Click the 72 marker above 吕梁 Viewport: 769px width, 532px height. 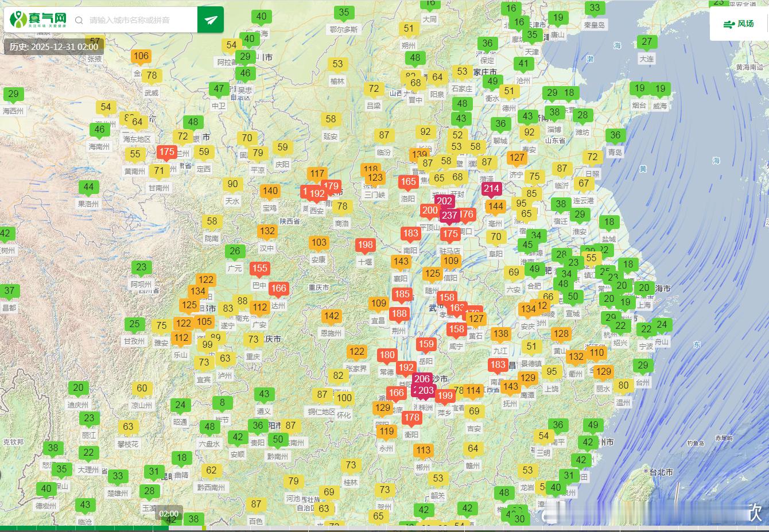(x=374, y=90)
